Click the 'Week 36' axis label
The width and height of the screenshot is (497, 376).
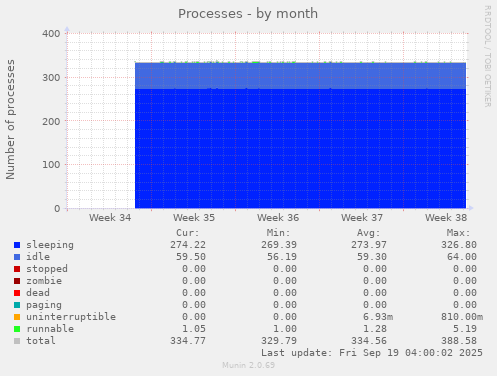click(x=278, y=218)
